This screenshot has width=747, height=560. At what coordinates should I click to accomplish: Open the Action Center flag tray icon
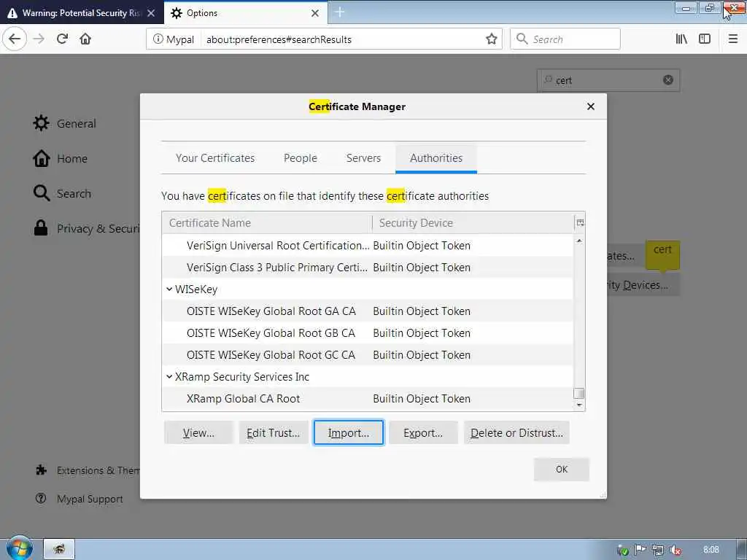pyautogui.click(x=640, y=550)
